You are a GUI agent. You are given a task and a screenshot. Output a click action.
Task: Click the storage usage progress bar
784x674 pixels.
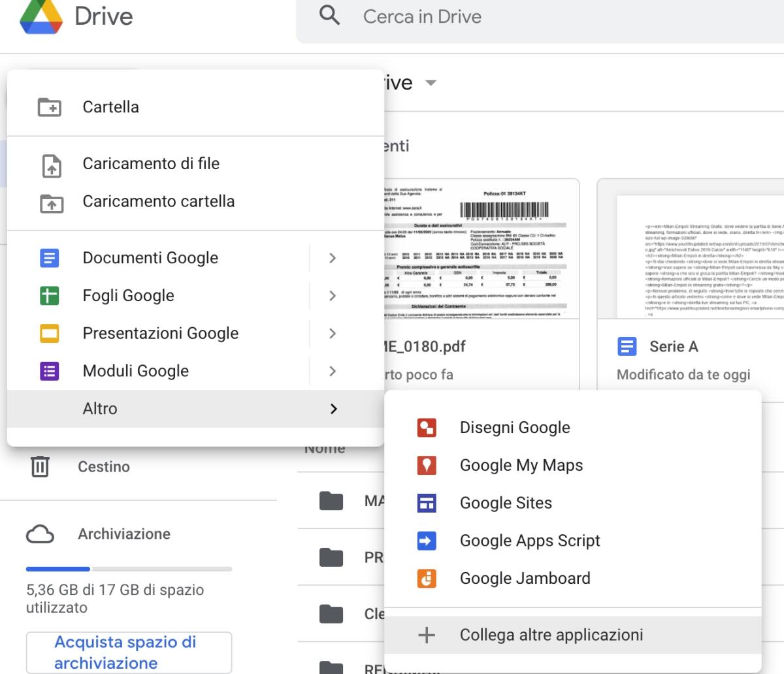tap(129, 569)
